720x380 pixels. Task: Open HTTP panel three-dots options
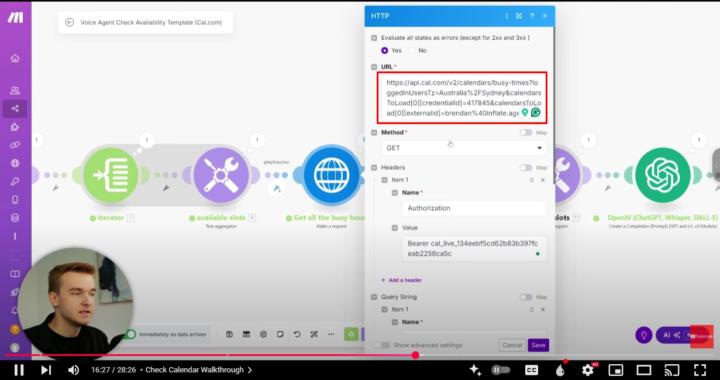pyautogui.click(x=506, y=16)
